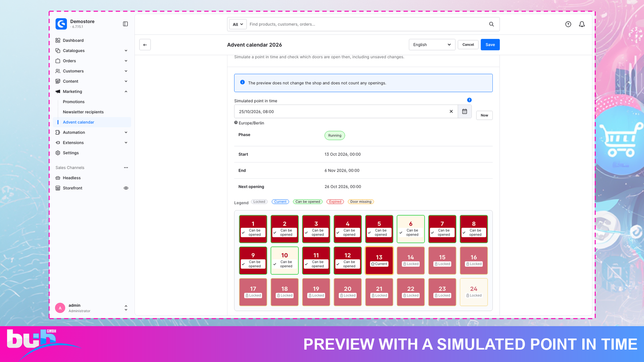Viewport: 644px width, 362px height.
Task: Select door 10 in the calendar
Action: click(285, 261)
